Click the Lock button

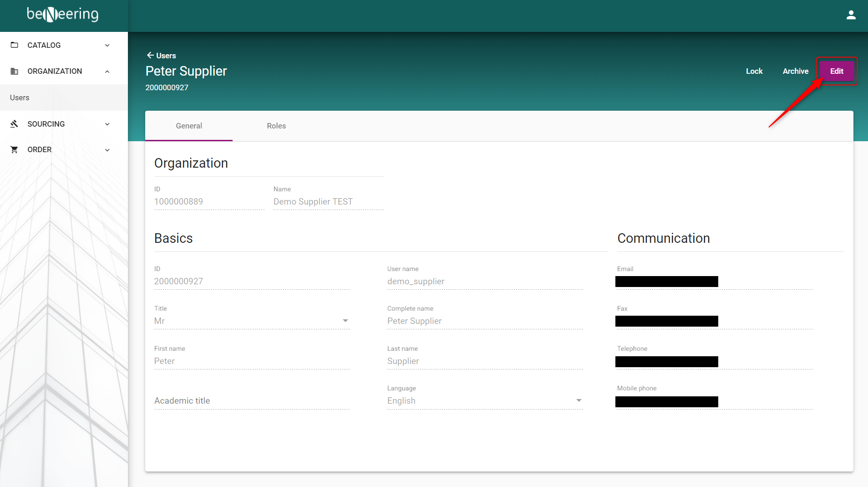(x=754, y=71)
